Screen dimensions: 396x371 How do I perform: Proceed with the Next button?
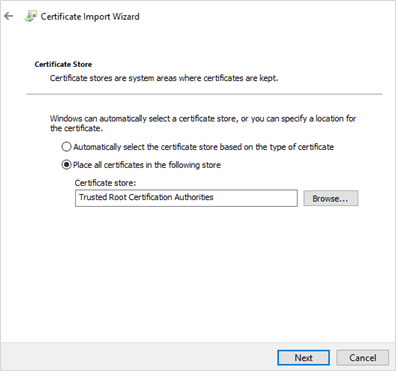point(303,358)
